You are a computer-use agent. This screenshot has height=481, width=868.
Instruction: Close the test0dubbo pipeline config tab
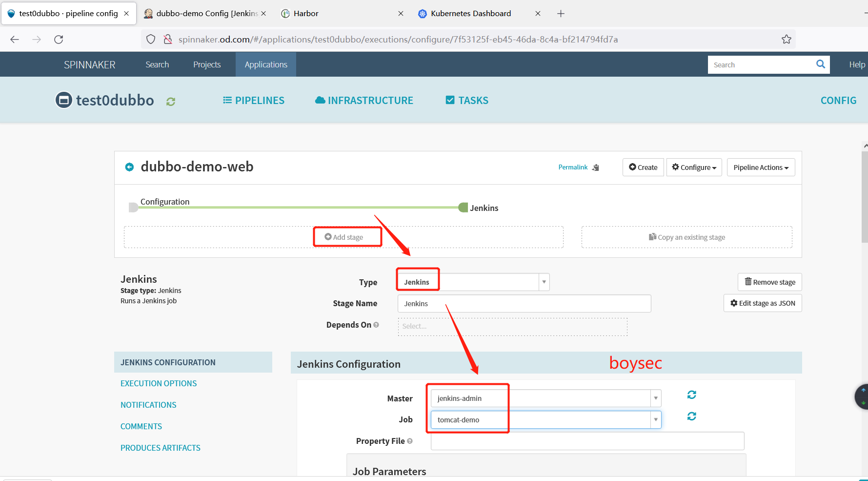[126, 14]
